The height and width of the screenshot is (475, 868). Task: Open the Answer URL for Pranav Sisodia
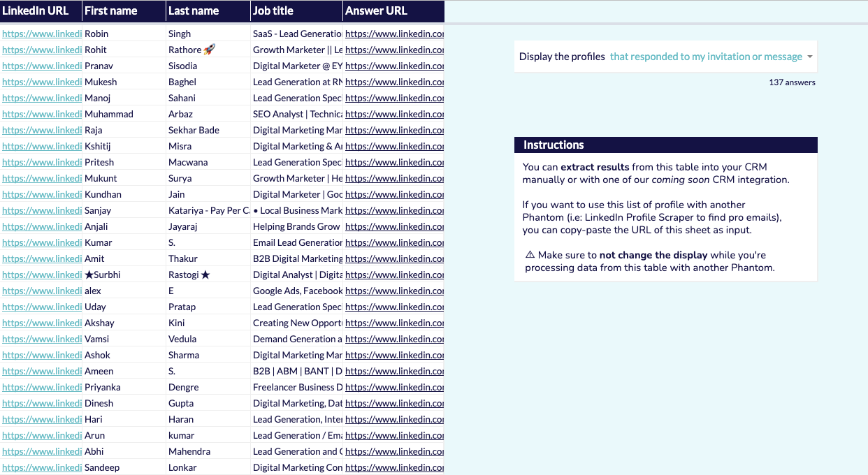point(394,66)
